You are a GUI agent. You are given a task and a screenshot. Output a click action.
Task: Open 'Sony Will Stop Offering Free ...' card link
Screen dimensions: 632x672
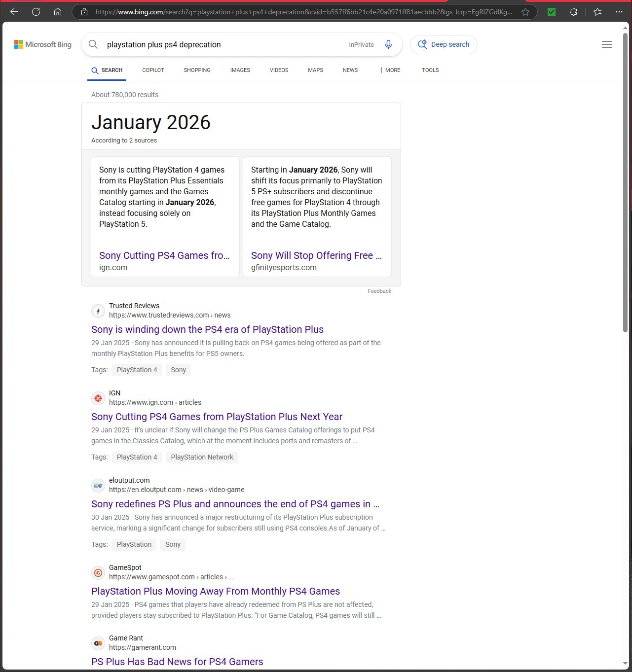click(316, 255)
